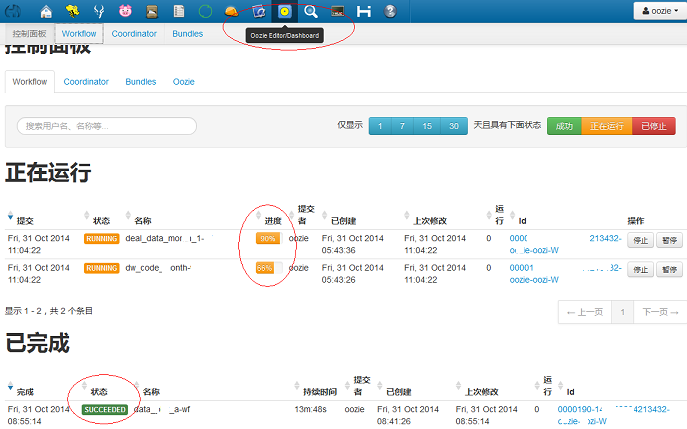Sort running table by 提交 column
This screenshot has height=429, width=687.
(x=25, y=221)
